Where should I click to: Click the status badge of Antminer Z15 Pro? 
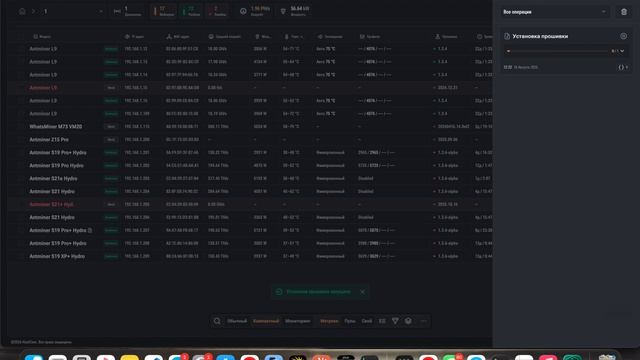[111, 140]
